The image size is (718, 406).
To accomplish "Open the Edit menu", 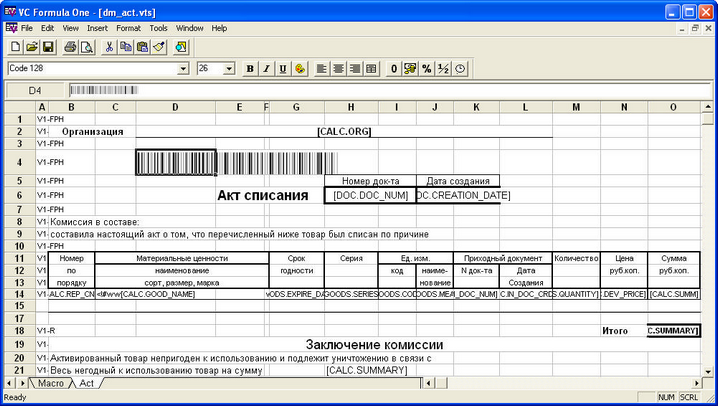I will [x=47, y=28].
